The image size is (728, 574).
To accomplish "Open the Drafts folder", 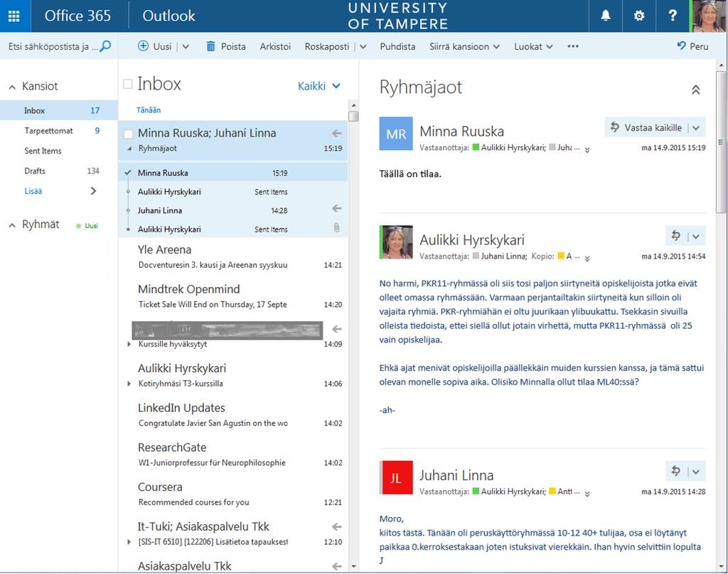I will tap(59, 170).
